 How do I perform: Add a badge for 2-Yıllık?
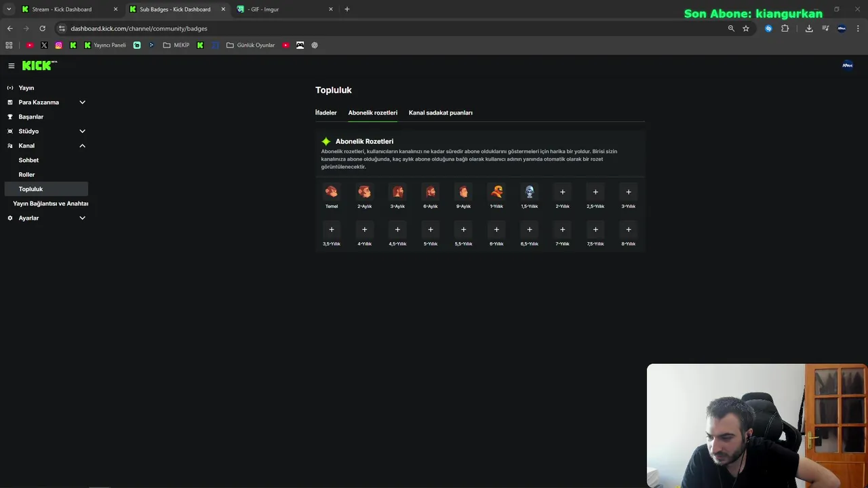562,192
